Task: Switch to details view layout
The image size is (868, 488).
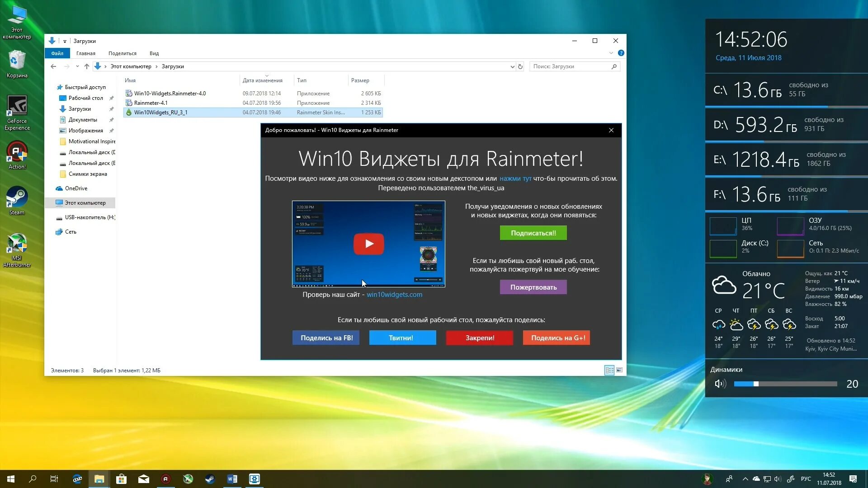Action: 609,370
